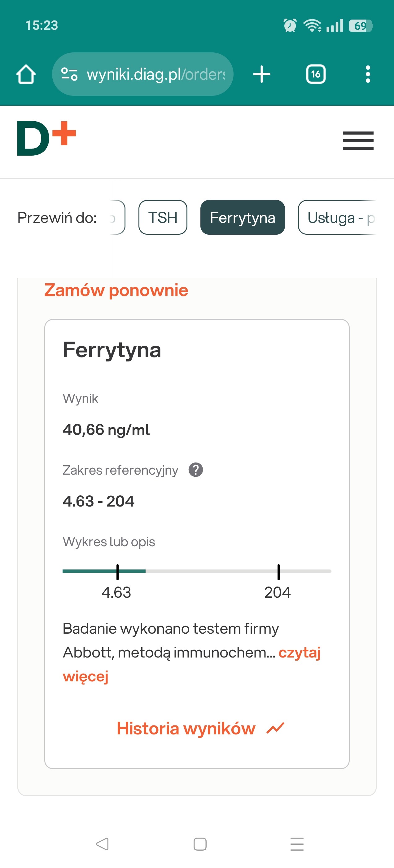Jump to the TSH result section

point(163,218)
